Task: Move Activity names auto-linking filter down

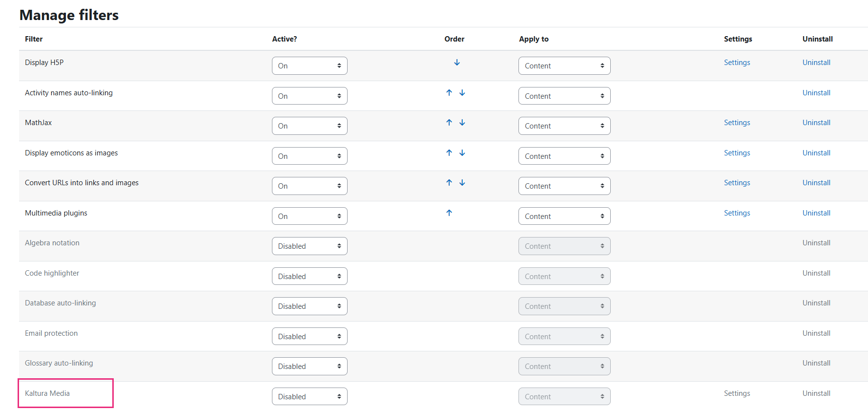Action: (462, 93)
